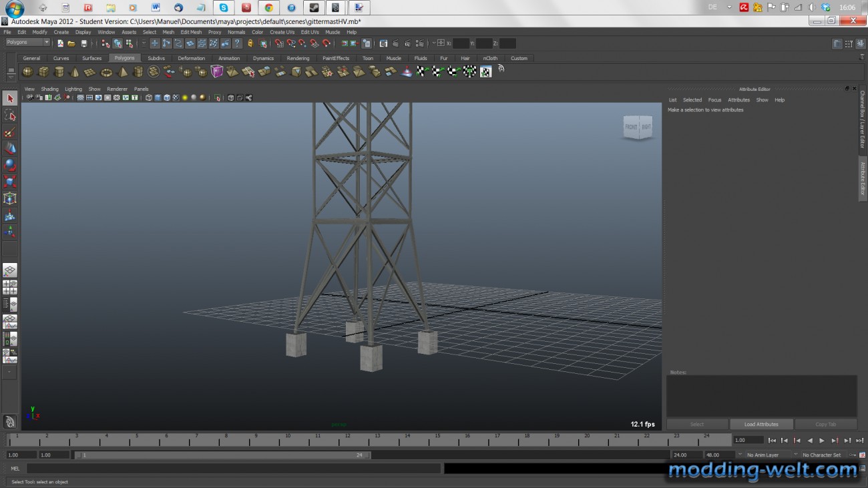Switch to four view layout
Viewport: 868px width, 488px height.
tap(10, 287)
